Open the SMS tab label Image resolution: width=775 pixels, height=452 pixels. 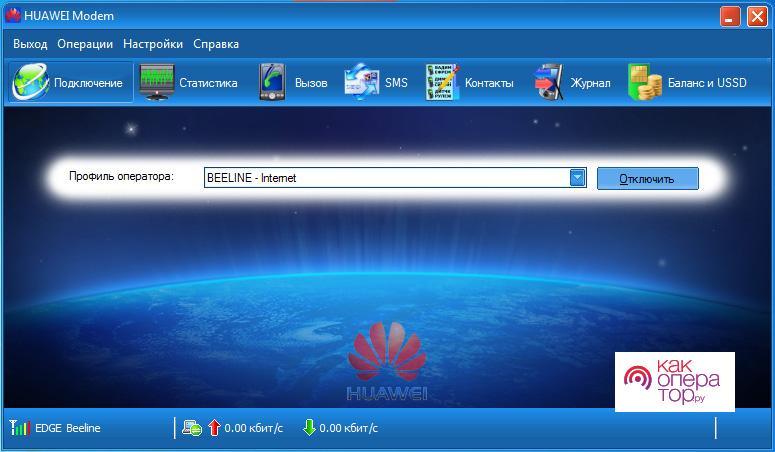396,83
